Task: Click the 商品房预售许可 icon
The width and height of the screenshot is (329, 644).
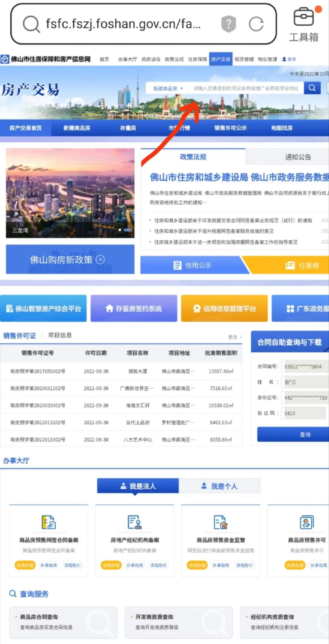Action: (306, 522)
